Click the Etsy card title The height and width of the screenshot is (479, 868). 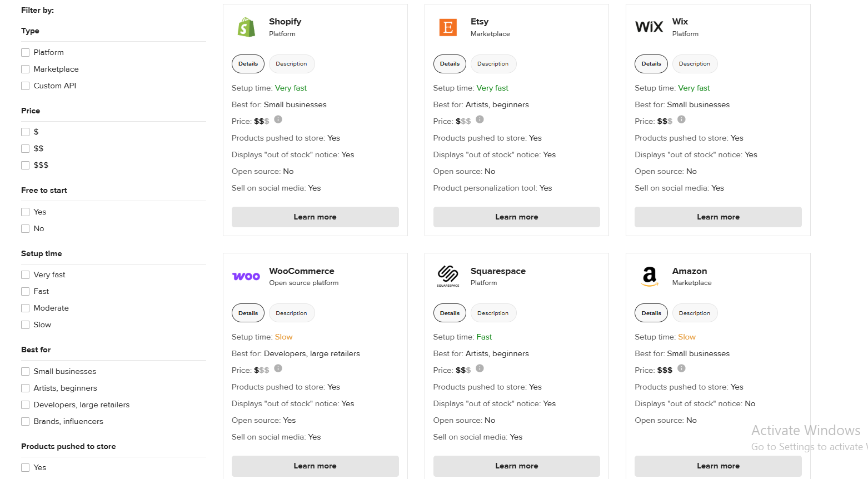pos(480,22)
